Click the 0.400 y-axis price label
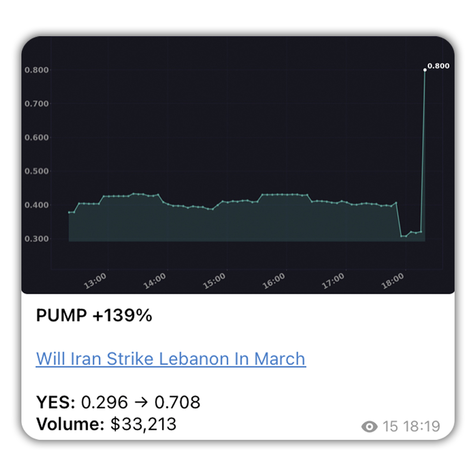The width and height of the screenshot is (476, 476). coord(36,205)
